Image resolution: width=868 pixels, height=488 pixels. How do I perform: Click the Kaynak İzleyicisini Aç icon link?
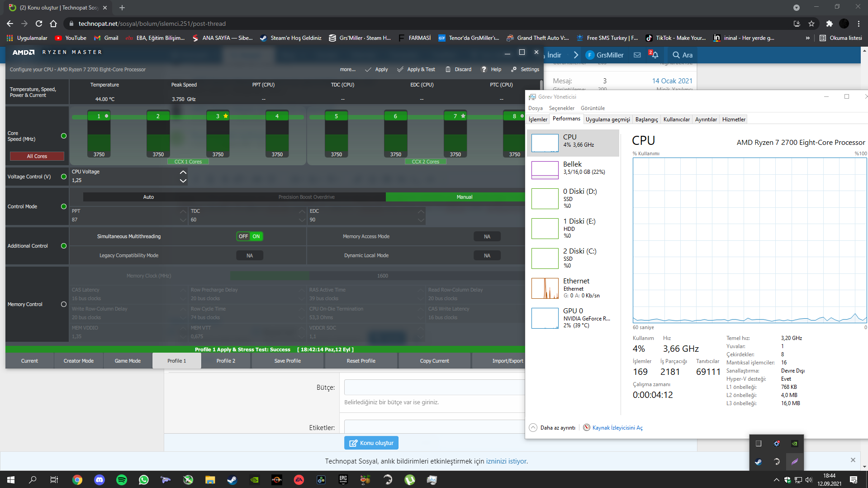pos(587,427)
